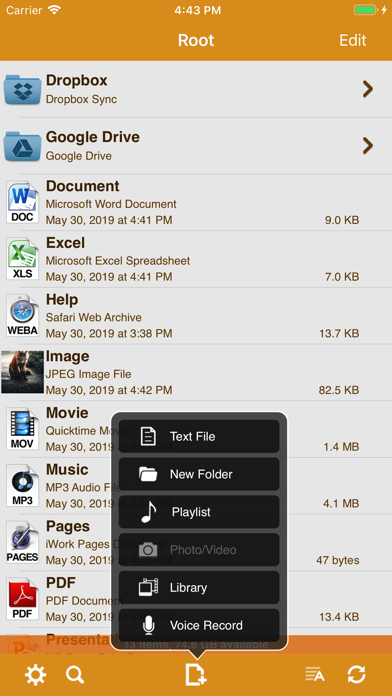Screen dimensions: 392x696
Task: Choose Voice Record menu option
Action: pyautogui.click(x=199, y=625)
